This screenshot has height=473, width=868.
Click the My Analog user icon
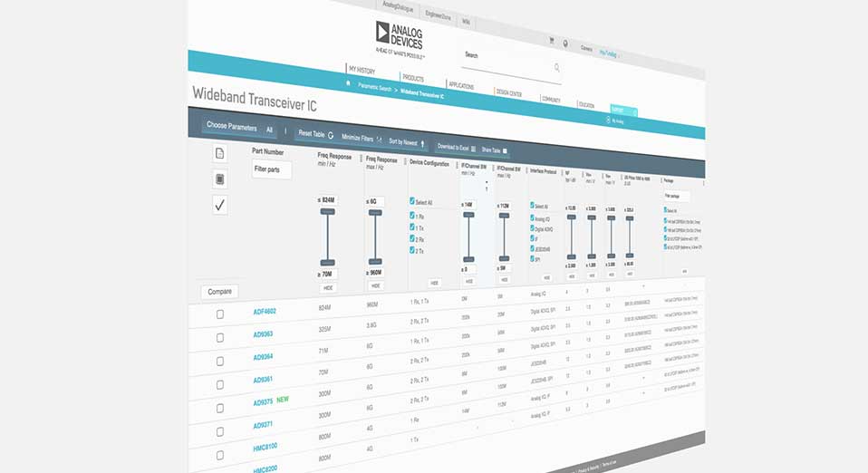tap(608, 120)
